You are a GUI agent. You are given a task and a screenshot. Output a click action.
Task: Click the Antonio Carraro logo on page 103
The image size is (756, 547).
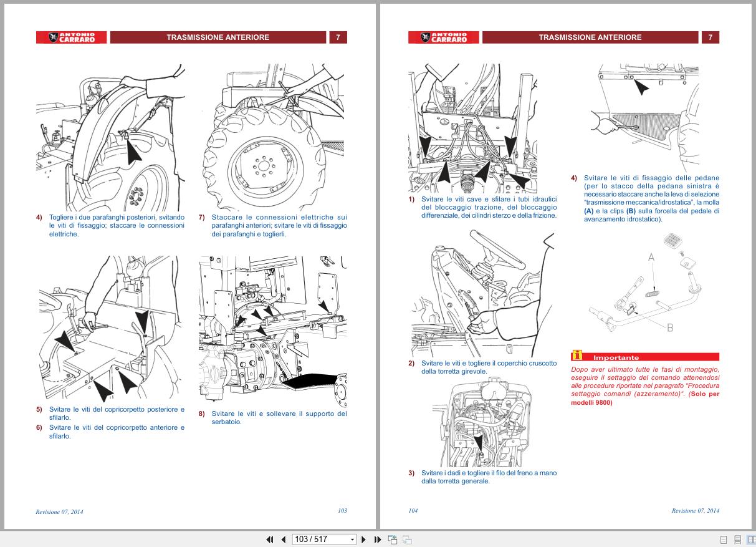71,37
